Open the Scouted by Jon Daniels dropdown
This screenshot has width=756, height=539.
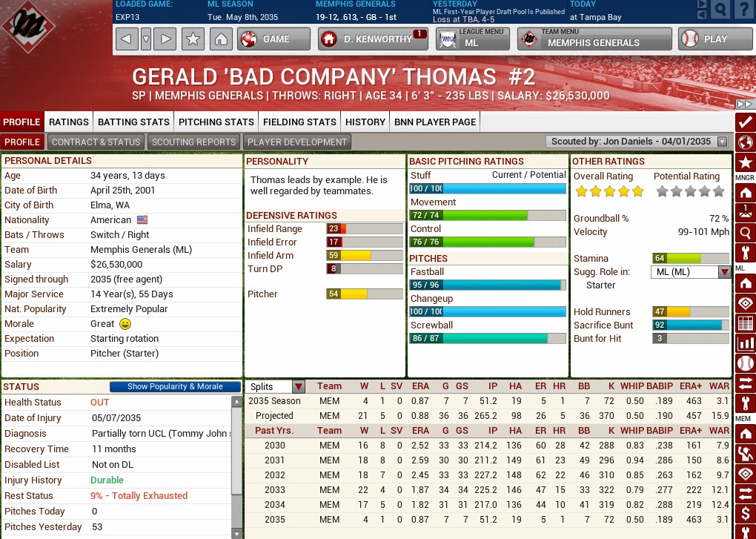click(721, 142)
